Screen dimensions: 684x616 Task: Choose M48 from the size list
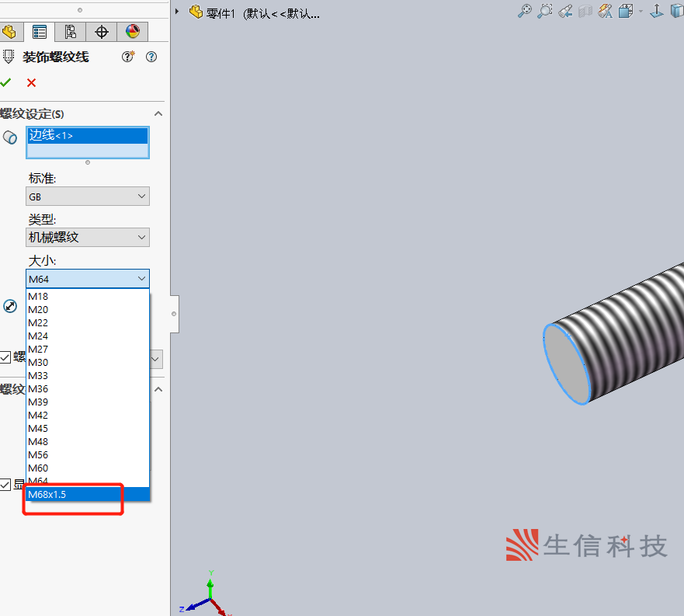coord(88,442)
